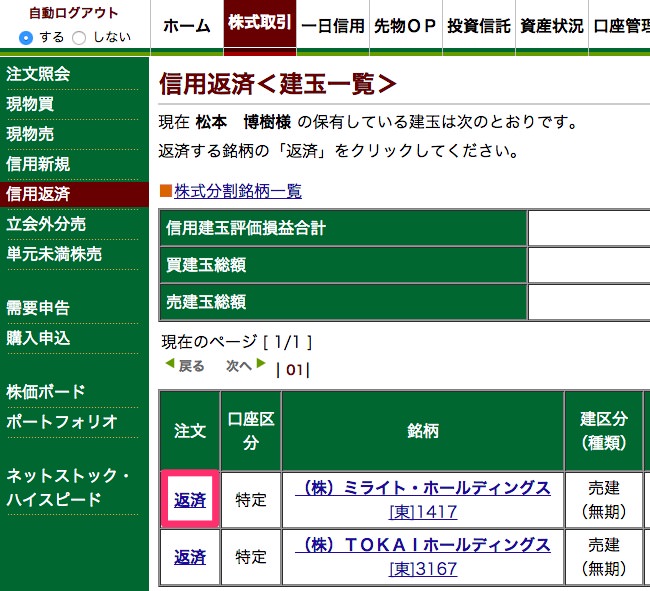The width and height of the screenshot is (650, 591).
Task: Go to next page with 次へ arrow
Action: click(245, 366)
